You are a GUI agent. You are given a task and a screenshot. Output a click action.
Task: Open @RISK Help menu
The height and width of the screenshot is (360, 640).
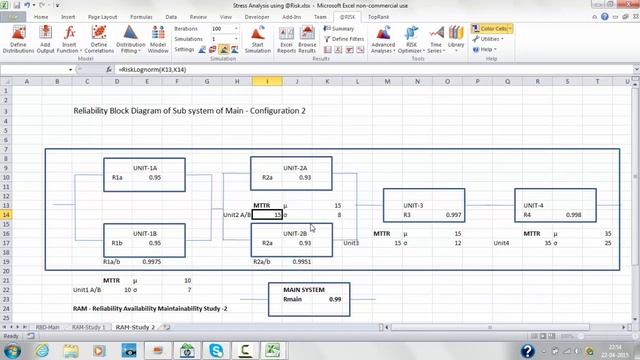tap(484, 49)
